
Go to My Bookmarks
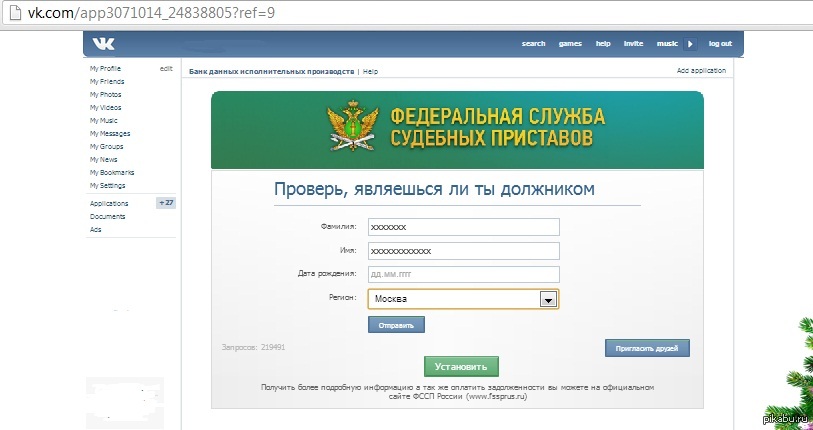(x=112, y=172)
